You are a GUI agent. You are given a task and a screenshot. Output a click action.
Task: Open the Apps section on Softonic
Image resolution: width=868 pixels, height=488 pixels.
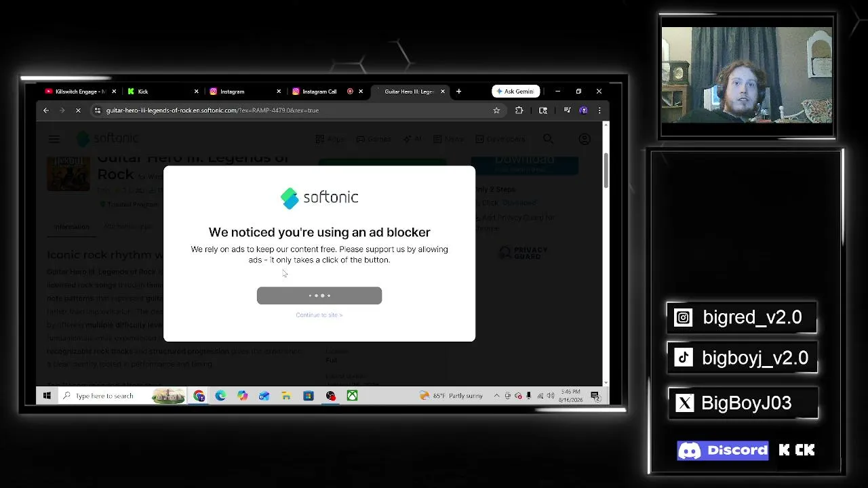point(330,139)
